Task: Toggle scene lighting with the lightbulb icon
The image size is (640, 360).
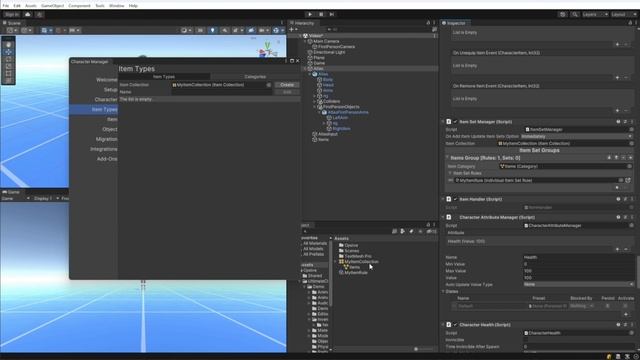Action: 212,30
